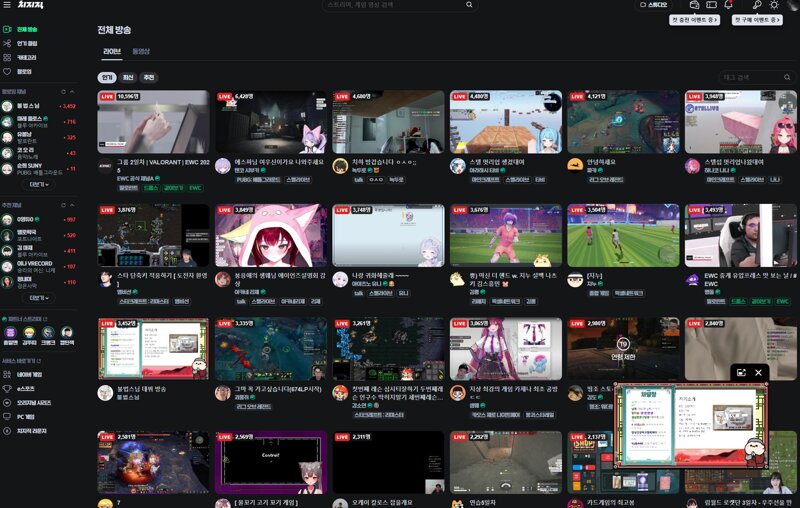Click the magnifier in the tag search box

(787, 78)
